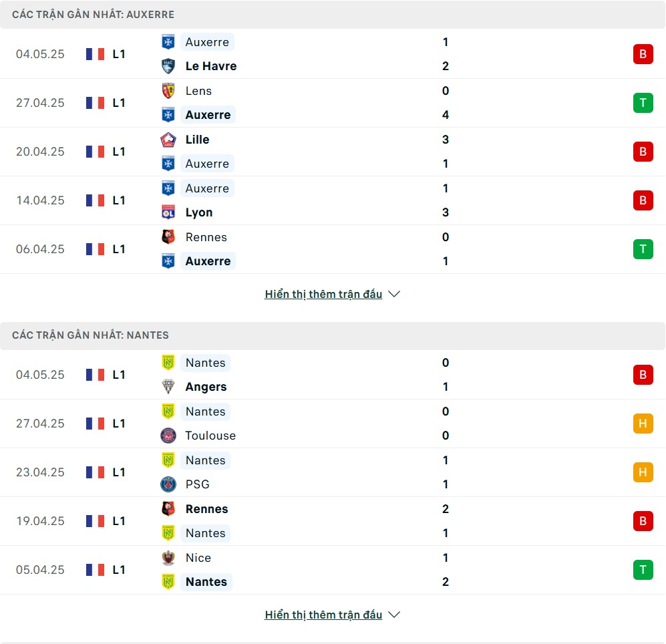Expand more Nantes matches via chevron

click(394, 615)
